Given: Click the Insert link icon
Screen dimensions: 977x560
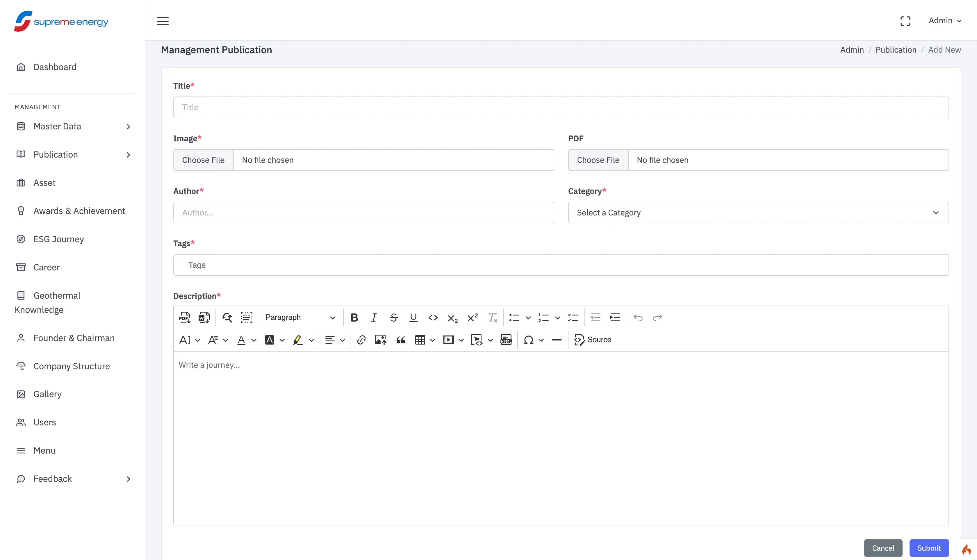Looking at the screenshot, I should (x=361, y=340).
